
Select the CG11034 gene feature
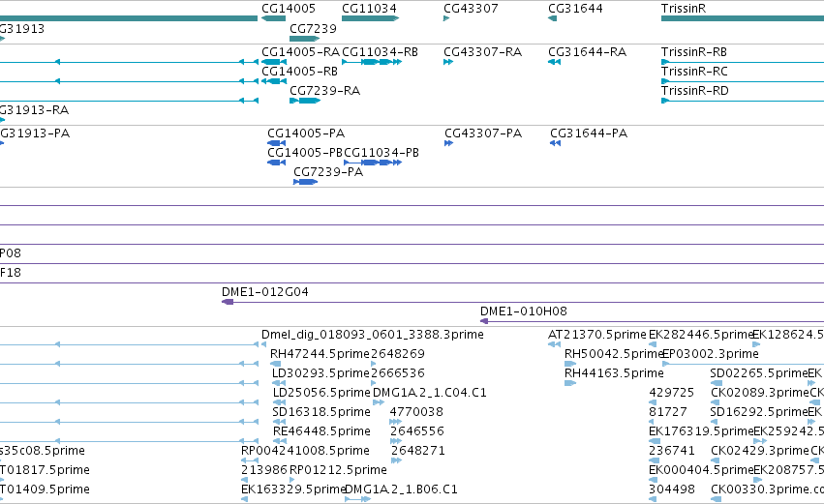pyautogui.click(x=371, y=18)
